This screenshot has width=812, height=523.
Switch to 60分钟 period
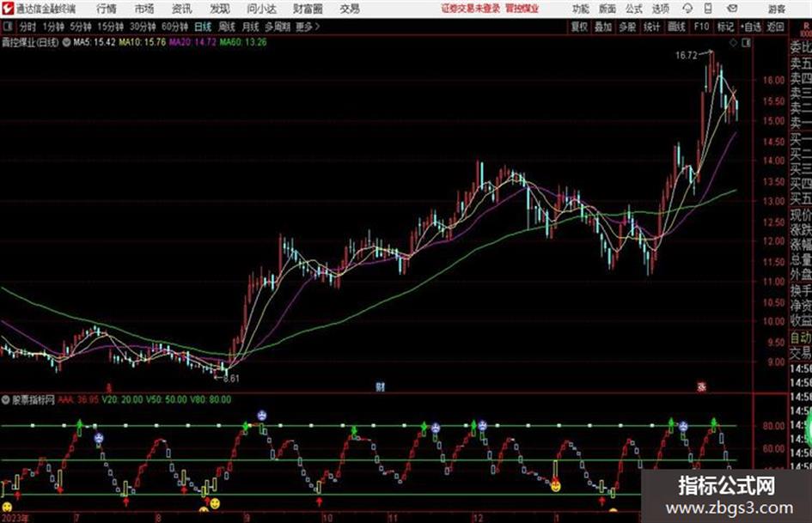tap(174, 27)
